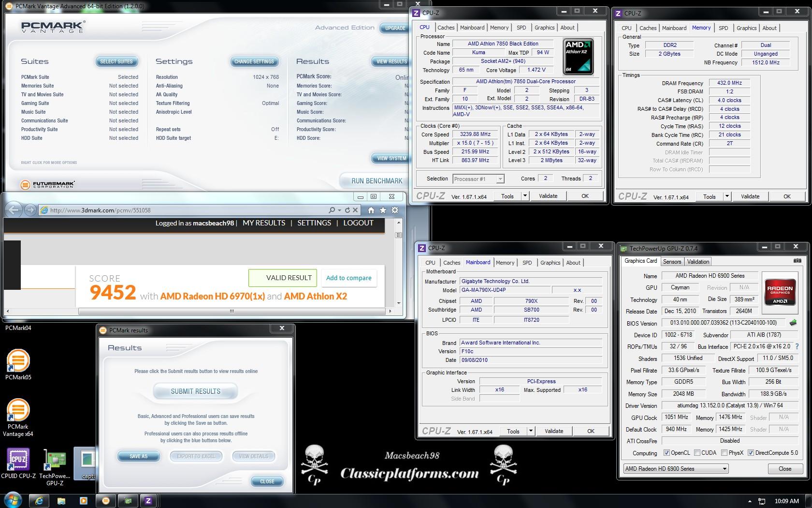Switch to the Validation tab in GPU-Z
This screenshot has height=508, width=812.
pos(698,262)
